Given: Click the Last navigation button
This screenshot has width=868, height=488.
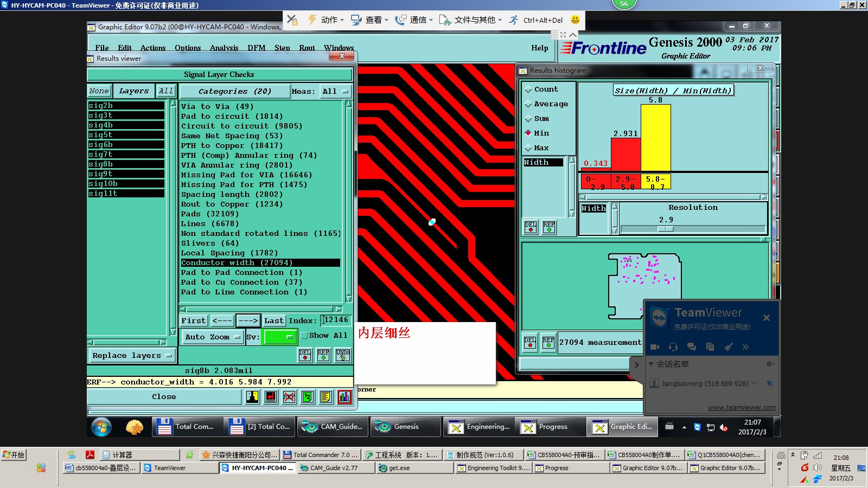Looking at the screenshot, I should coord(274,320).
